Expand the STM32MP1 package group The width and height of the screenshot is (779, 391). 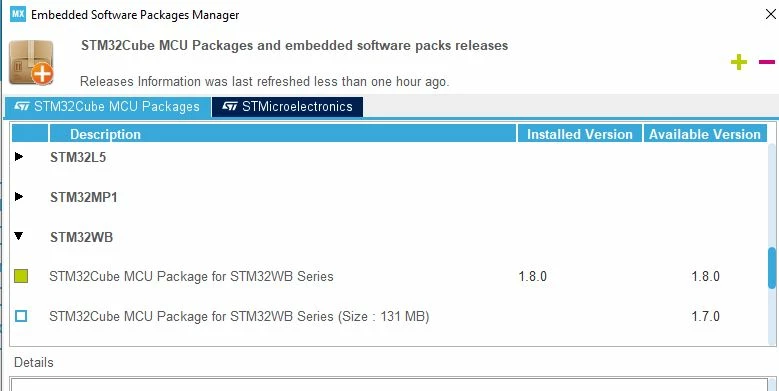click(x=19, y=197)
